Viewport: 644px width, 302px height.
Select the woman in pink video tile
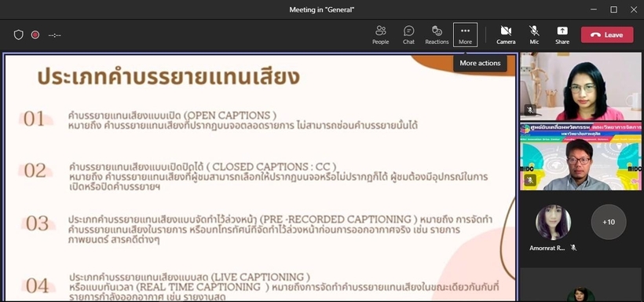pyautogui.click(x=580, y=86)
